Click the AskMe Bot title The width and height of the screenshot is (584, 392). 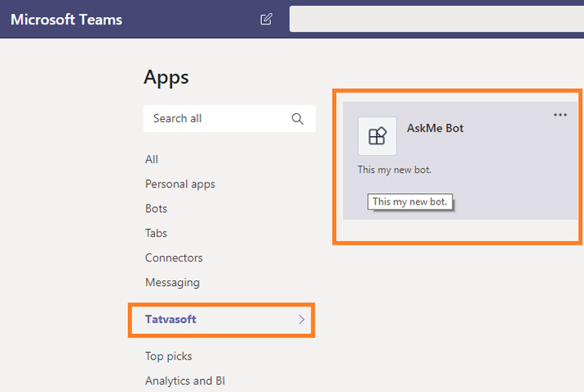coord(435,128)
